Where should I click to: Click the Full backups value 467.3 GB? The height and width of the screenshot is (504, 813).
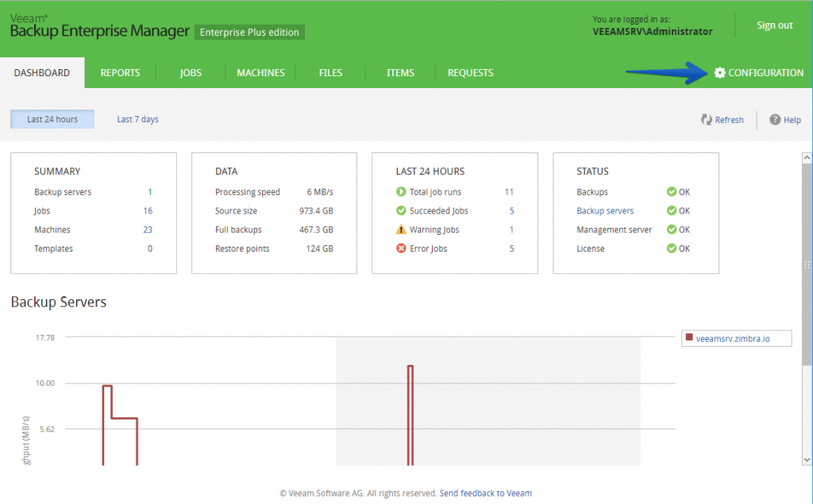tap(316, 229)
